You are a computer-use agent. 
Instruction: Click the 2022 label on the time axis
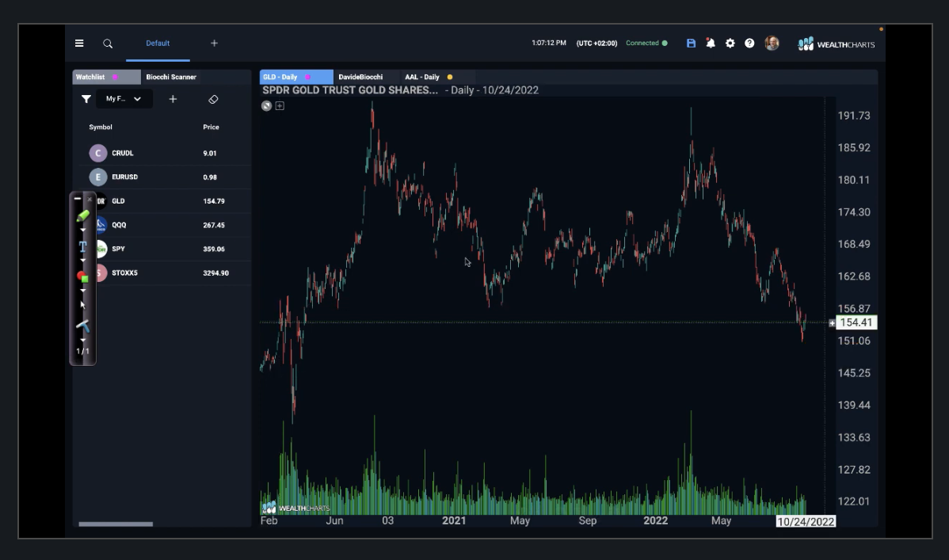tap(655, 520)
